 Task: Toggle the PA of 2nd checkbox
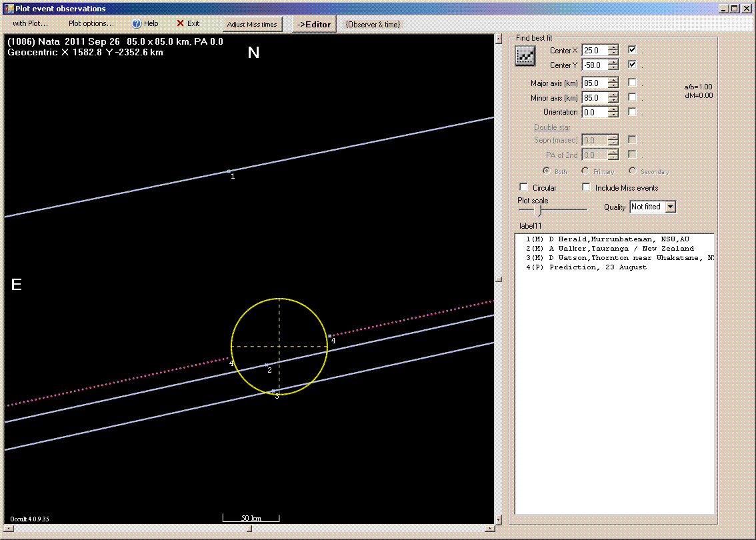pos(632,154)
